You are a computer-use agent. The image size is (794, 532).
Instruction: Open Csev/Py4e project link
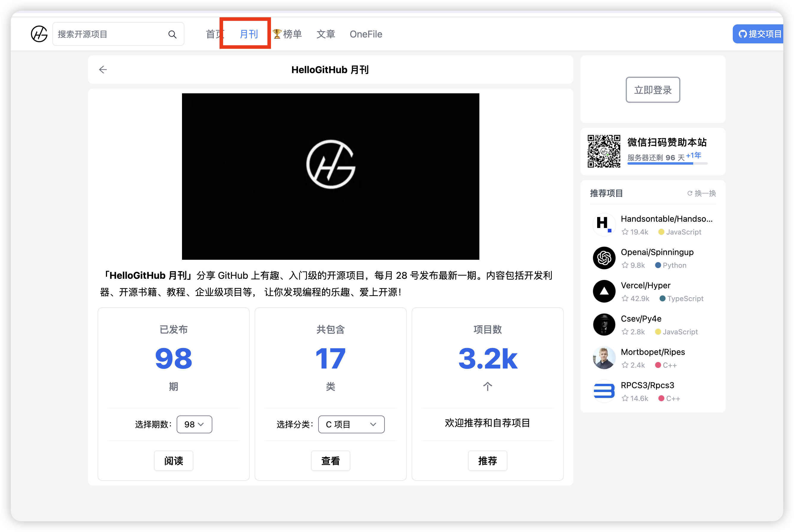coord(641,319)
